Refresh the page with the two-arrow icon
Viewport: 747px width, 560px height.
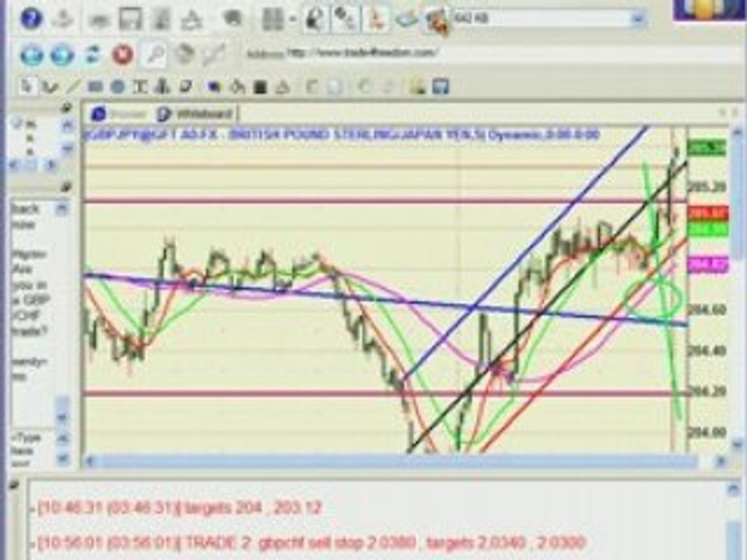93,54
